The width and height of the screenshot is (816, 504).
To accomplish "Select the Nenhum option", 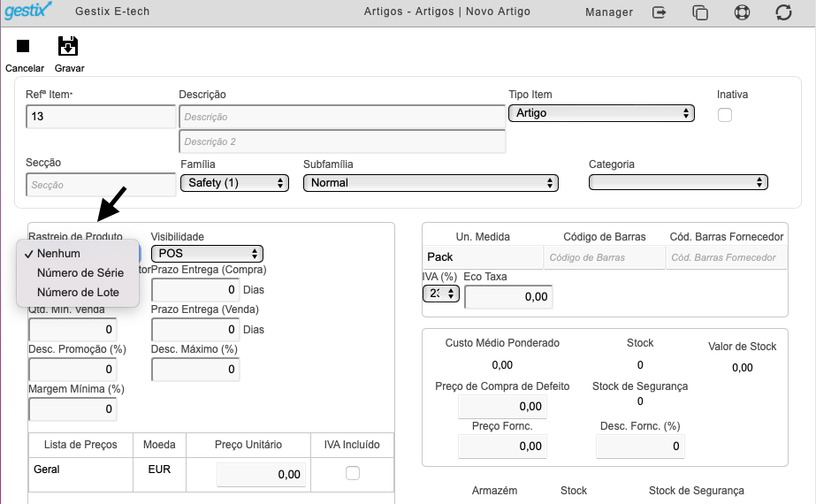I will [x=78, y=254].
